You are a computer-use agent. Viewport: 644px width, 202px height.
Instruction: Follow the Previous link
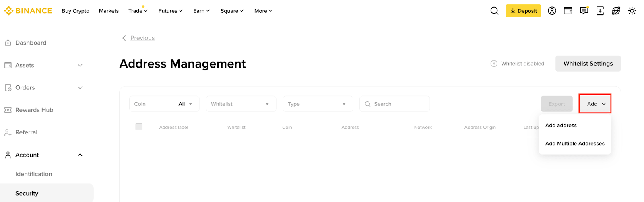pyautogui.click(x=142, y=38)
